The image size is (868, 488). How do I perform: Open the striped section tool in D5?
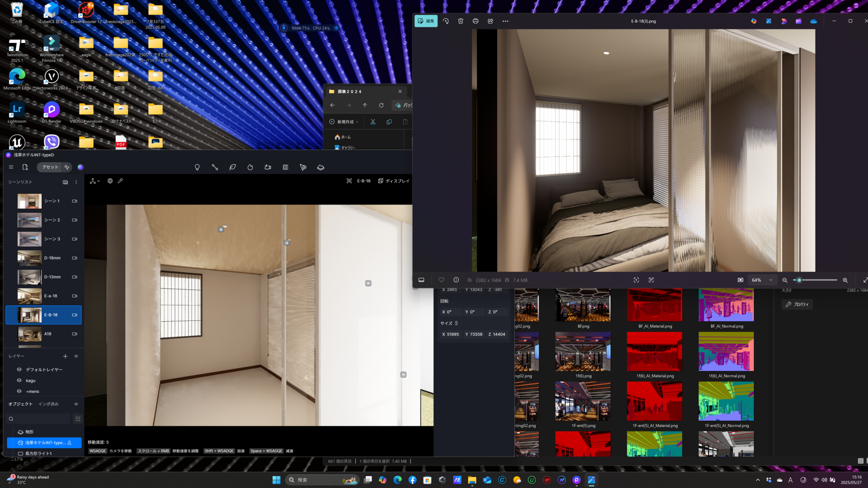click(285, 167)
